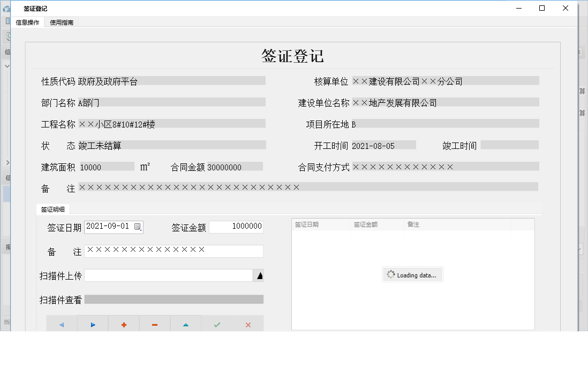Open the calendar picker for 签证日期
Image resolution: width=588 pixels, height=383 pixels.
(138, 227)
